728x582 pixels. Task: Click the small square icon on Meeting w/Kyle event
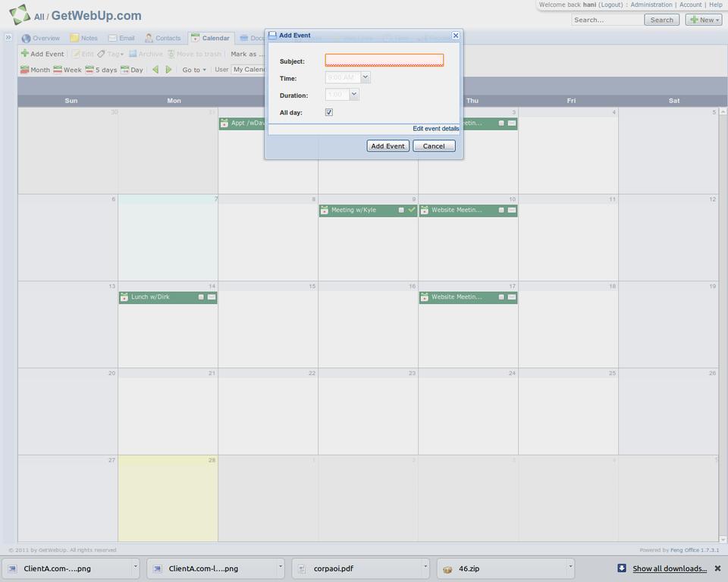401,210
